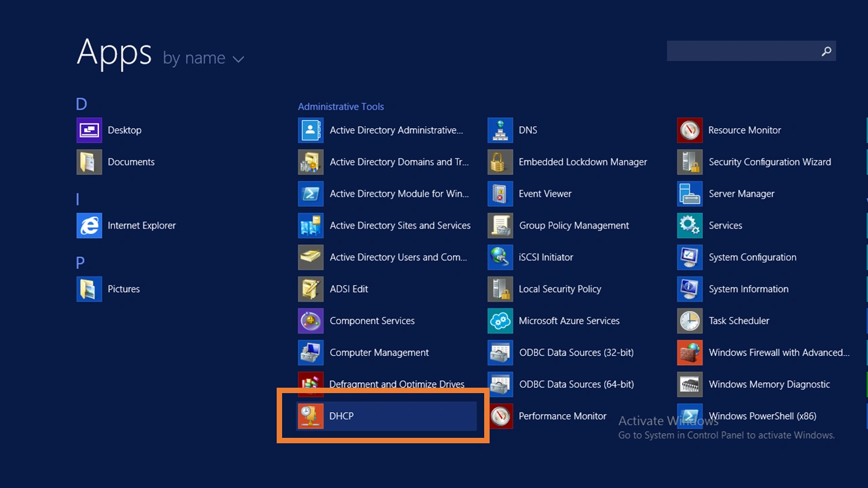Click the 'Group Policy Management' label text

click(574, 226)
